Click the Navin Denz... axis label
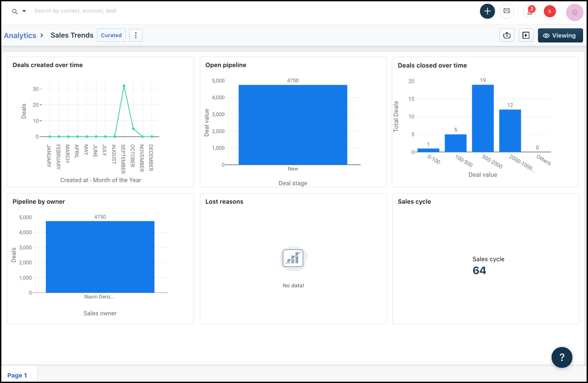 [99, 297]
